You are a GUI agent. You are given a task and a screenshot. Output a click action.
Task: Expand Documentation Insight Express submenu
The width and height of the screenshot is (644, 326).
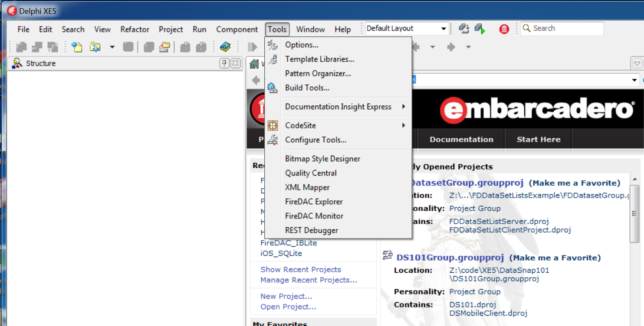point(338,107)
